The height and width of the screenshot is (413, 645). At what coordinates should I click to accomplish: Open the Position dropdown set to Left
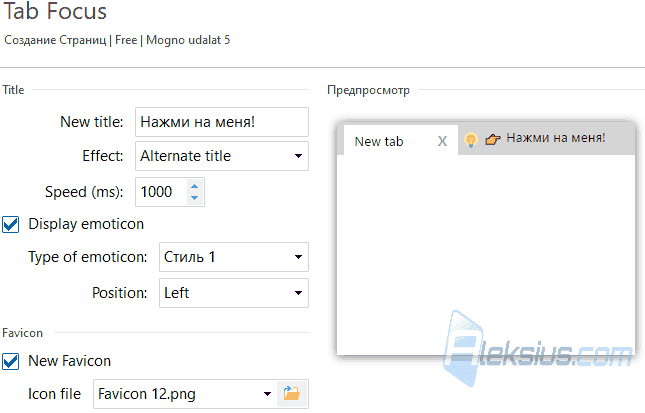coord(234,293)
